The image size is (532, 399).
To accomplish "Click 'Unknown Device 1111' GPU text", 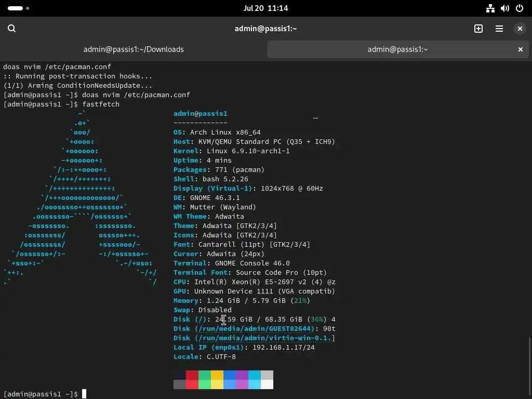I will point(234,291).
